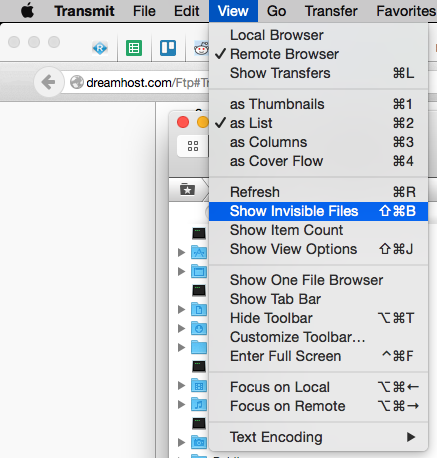Click the green spreadsheet bookmark icon
Image resolution: width=437 pixels, height=458 pixels.
coord(134,48)
